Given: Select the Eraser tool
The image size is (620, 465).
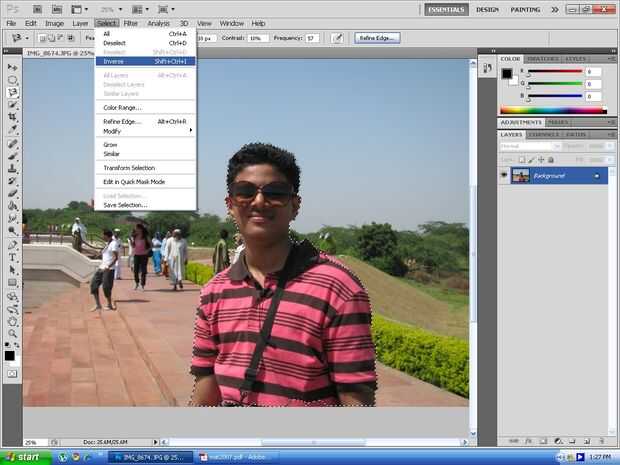Looking at the screenshot, I should click(12, 193).
